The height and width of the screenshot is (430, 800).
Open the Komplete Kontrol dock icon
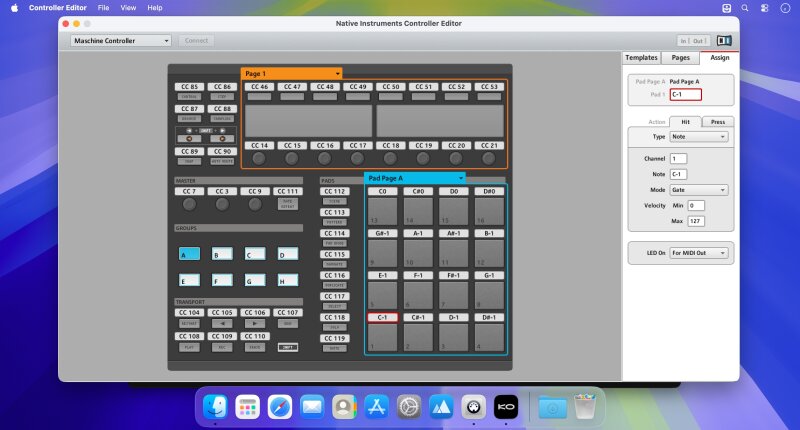coord(506,407)
